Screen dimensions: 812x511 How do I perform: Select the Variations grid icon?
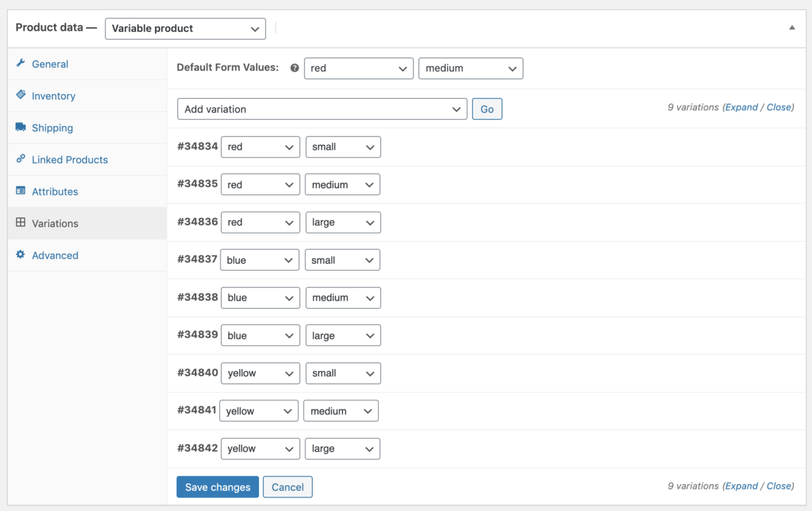pos(21,223)
